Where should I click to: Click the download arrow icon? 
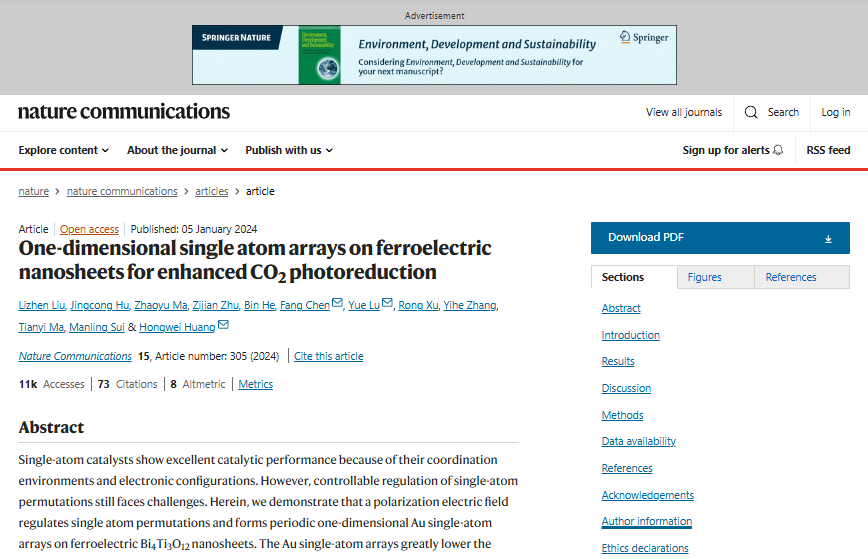tap(828, 238)
